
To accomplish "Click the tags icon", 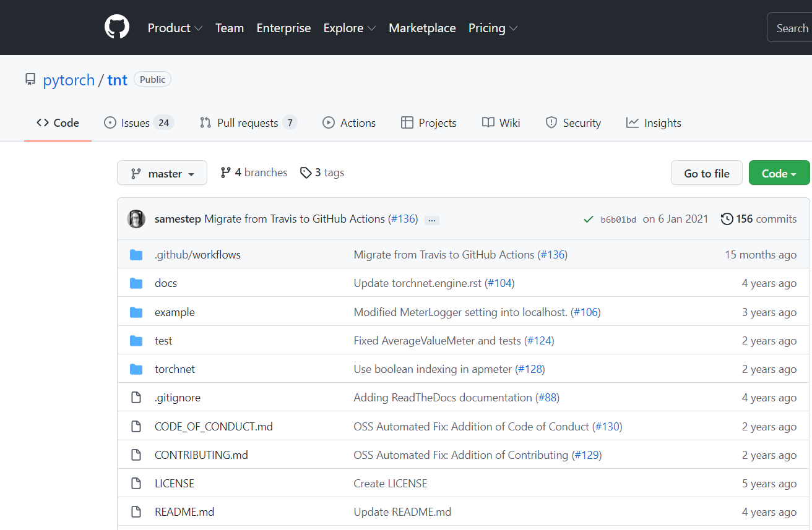I will click(306, 173).
